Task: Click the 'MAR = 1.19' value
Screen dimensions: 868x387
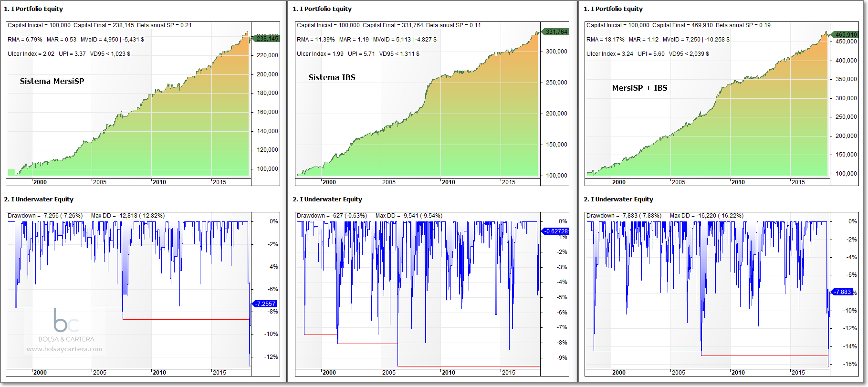Action: 354,40
